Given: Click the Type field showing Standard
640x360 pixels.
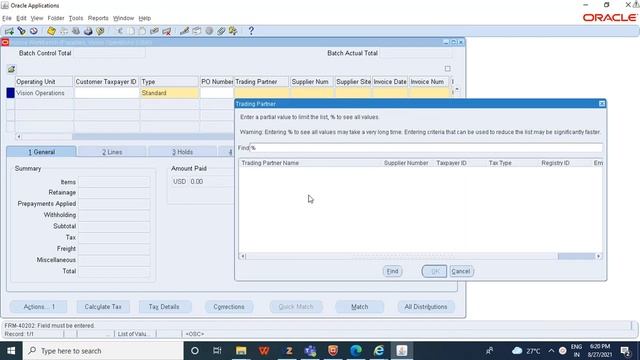Looking at the screenshot, I should [x=169, y=93].
